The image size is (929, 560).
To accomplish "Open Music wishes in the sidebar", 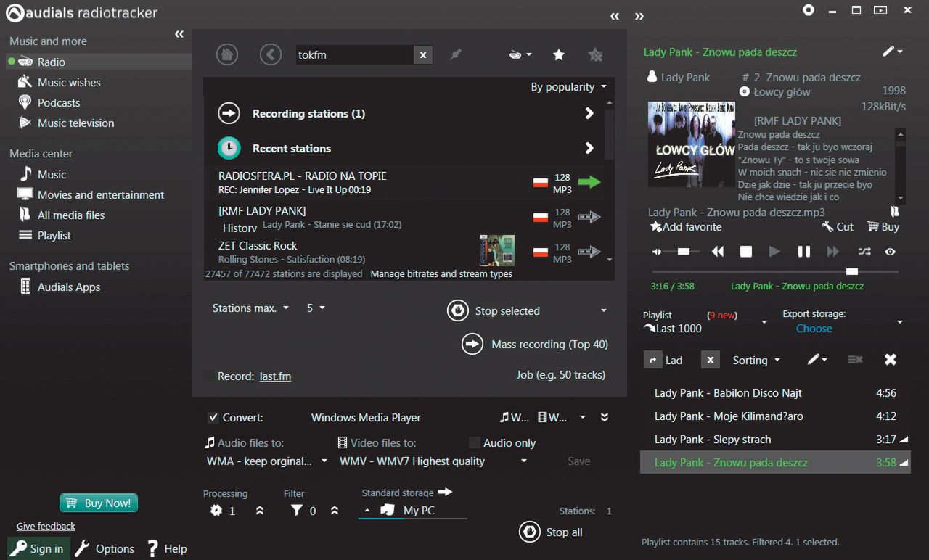I will click(69, 82).
